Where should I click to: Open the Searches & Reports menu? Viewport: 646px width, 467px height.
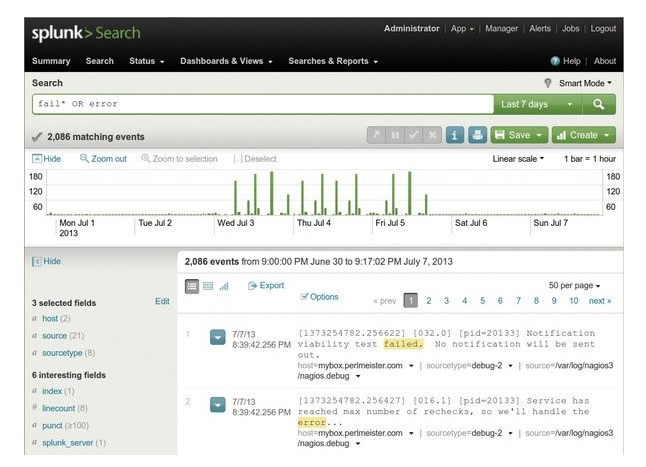coord(333,61)
